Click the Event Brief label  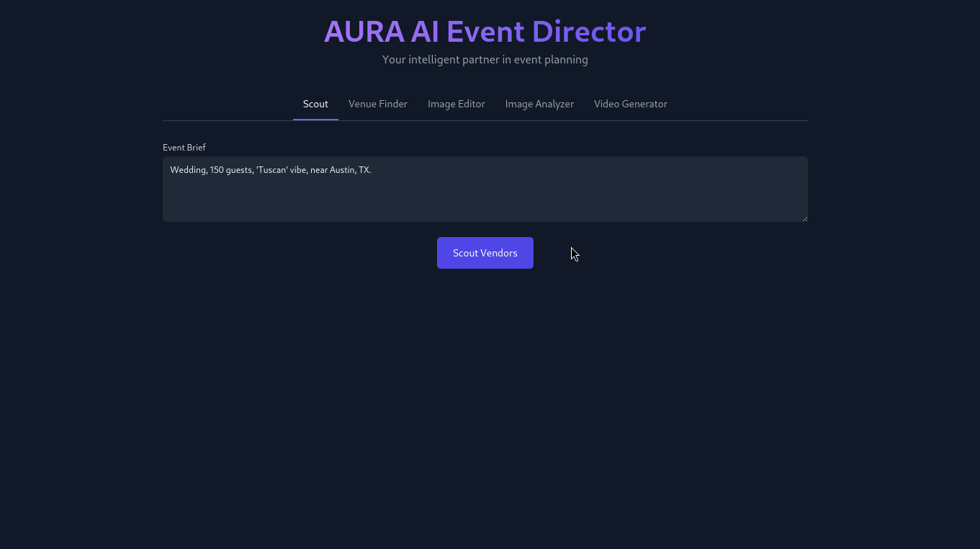click(184, 147)
